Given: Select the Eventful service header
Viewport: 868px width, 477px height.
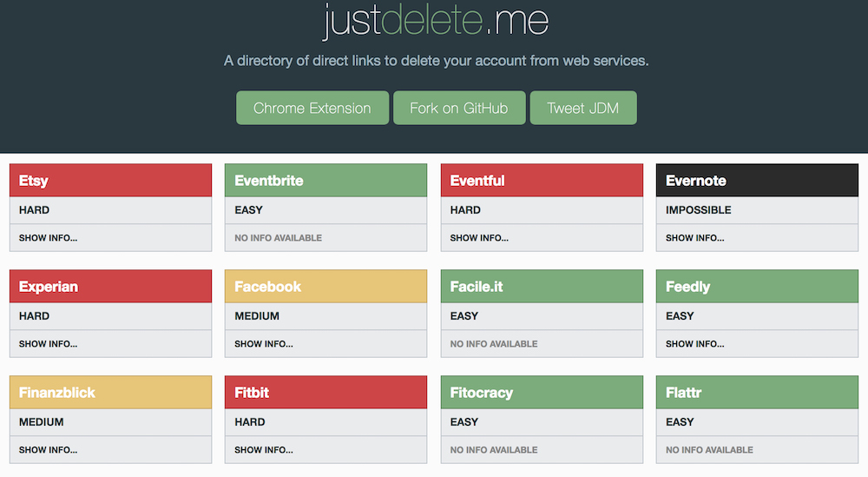Looking at the screenshot, I should pyautogui.click(x=477, y=181).
